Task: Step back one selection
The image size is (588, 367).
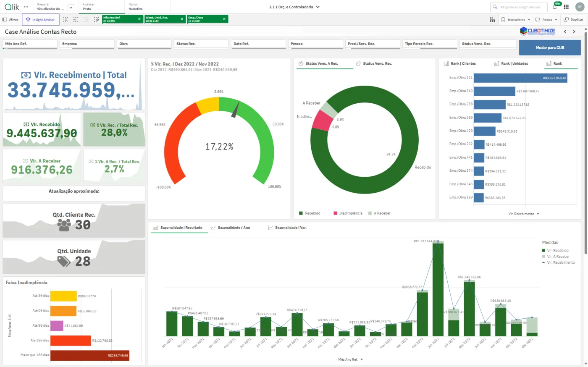Action: coord(76,20)
